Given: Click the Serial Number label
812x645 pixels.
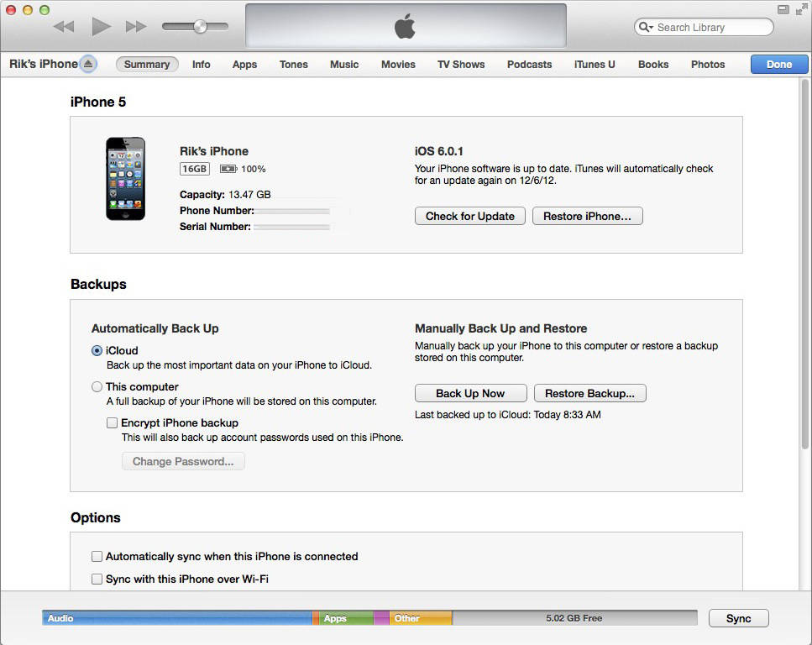Looking at the screenshot, I should [x=215, y=227].
